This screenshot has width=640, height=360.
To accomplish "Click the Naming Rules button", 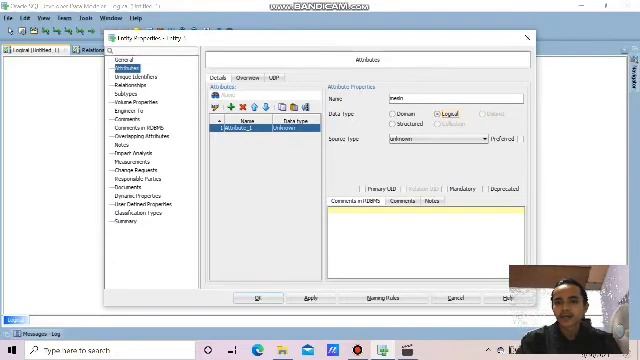I will tap(383, 298).
